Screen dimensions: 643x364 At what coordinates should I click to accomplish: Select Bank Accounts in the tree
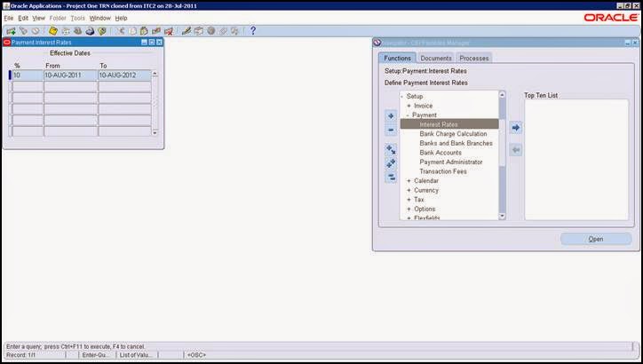(x=441, y=153)
